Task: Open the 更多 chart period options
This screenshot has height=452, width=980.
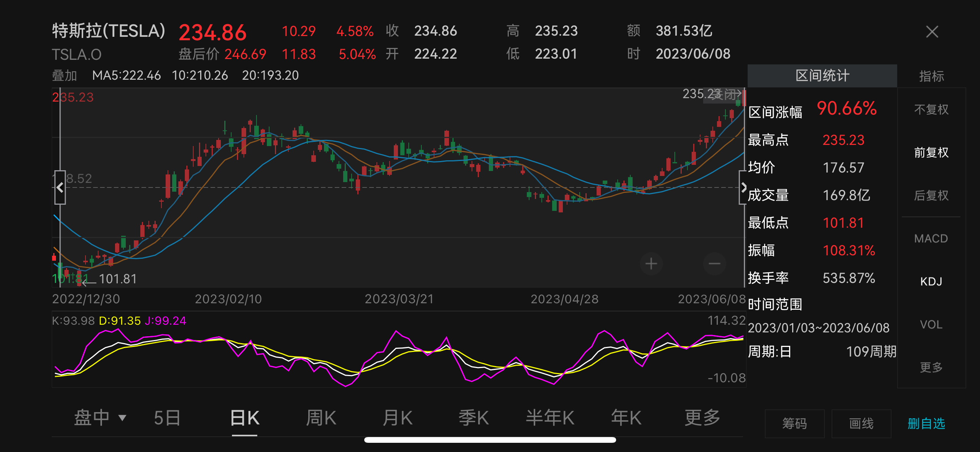Action: (702, 417)
